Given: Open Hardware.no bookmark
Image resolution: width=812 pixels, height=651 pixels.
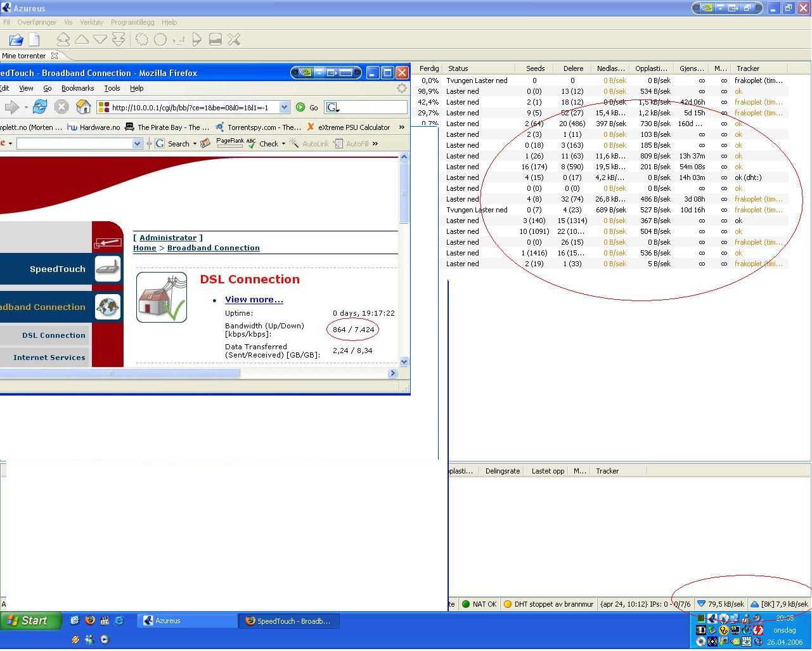Looking at the screenshot, I should click(93, 127).
